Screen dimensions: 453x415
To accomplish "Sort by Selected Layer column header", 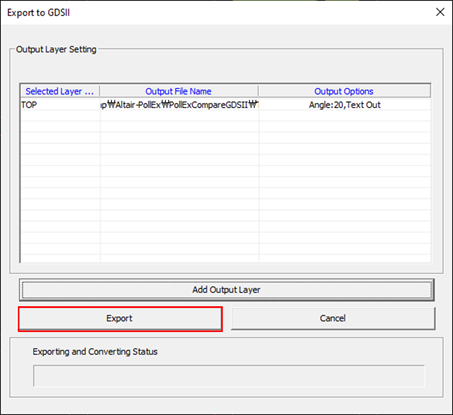I will click(60, 91).
